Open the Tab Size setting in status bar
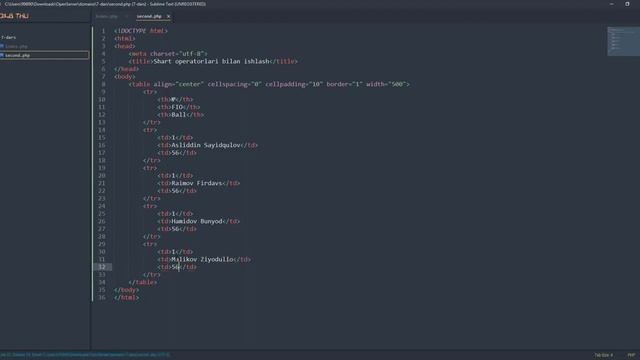 point(604,355)
